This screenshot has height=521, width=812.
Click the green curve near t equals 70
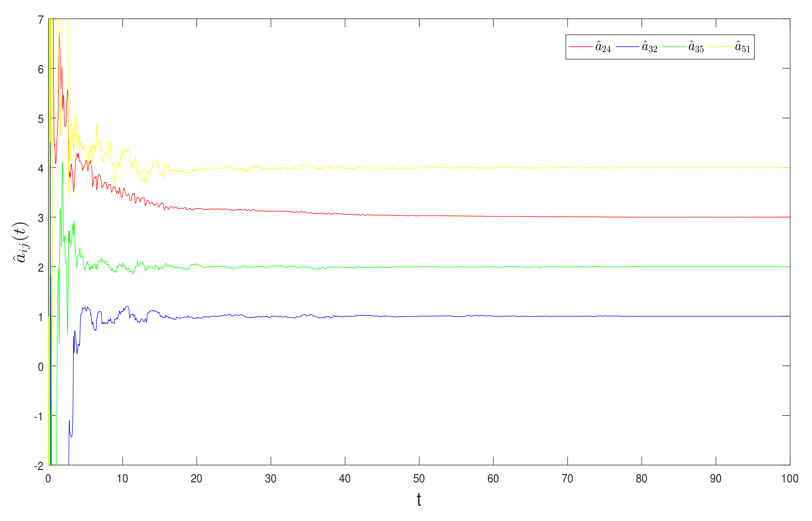(567, 267)
